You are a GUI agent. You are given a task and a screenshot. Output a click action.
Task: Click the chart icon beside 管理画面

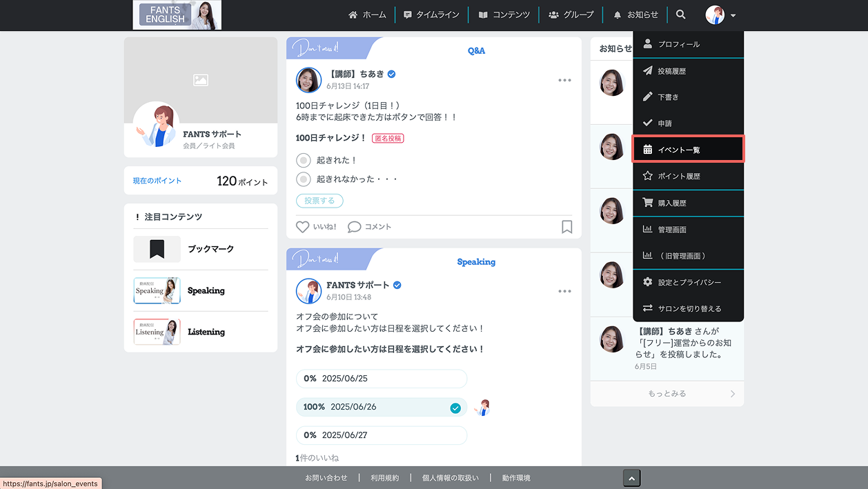click(x=647, y=229)
